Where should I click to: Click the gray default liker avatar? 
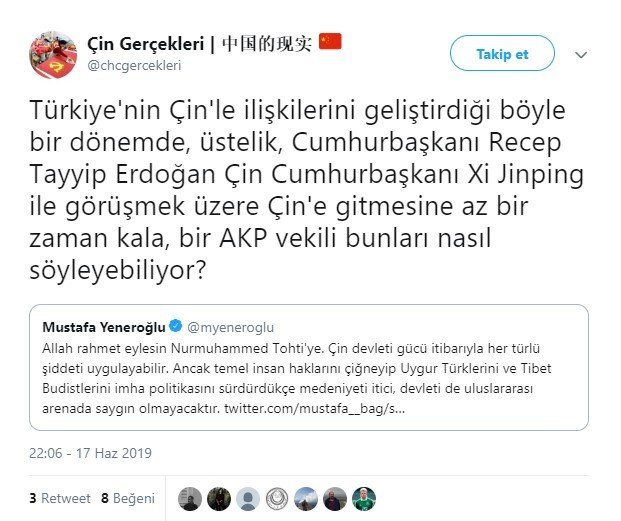[x=248, y=498]
